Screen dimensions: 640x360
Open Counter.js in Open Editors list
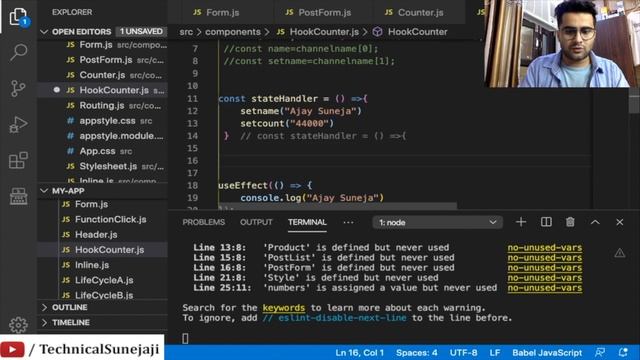pyautogui.click(x=103, y=75)
